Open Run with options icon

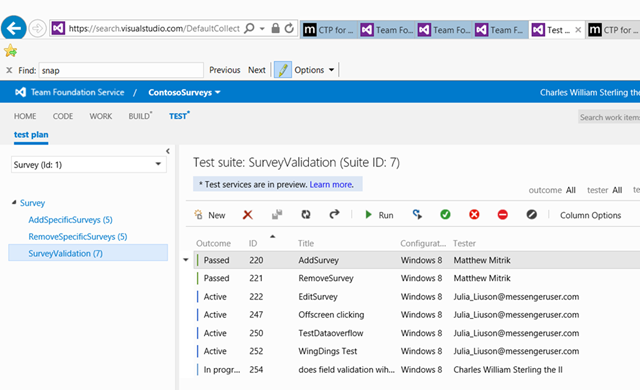(x=417, y=215)
